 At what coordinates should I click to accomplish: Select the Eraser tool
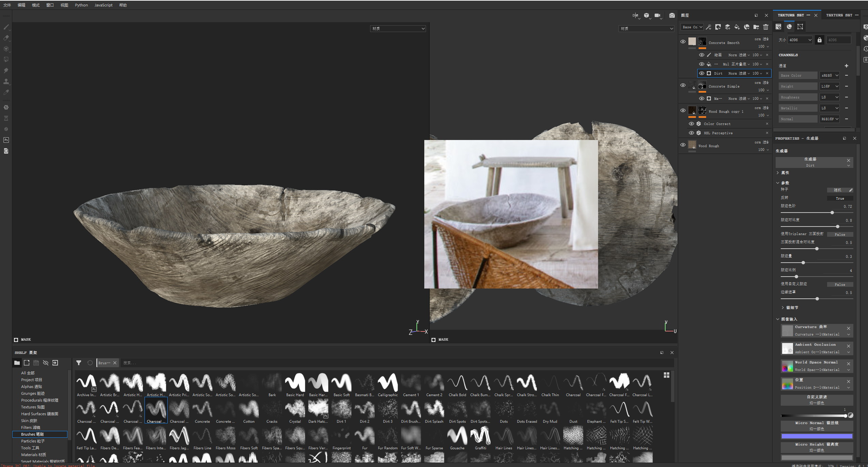[x=6, y=38]
